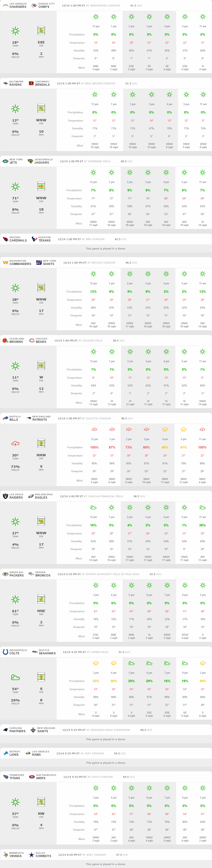
Task: Click the Kansas City Chiefs logo
Action: point(34,5)
